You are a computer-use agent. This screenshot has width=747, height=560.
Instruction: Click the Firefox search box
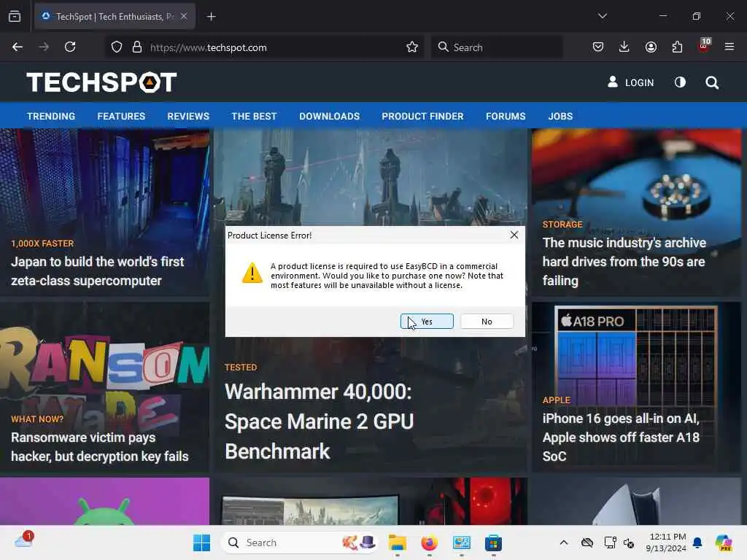497,47
